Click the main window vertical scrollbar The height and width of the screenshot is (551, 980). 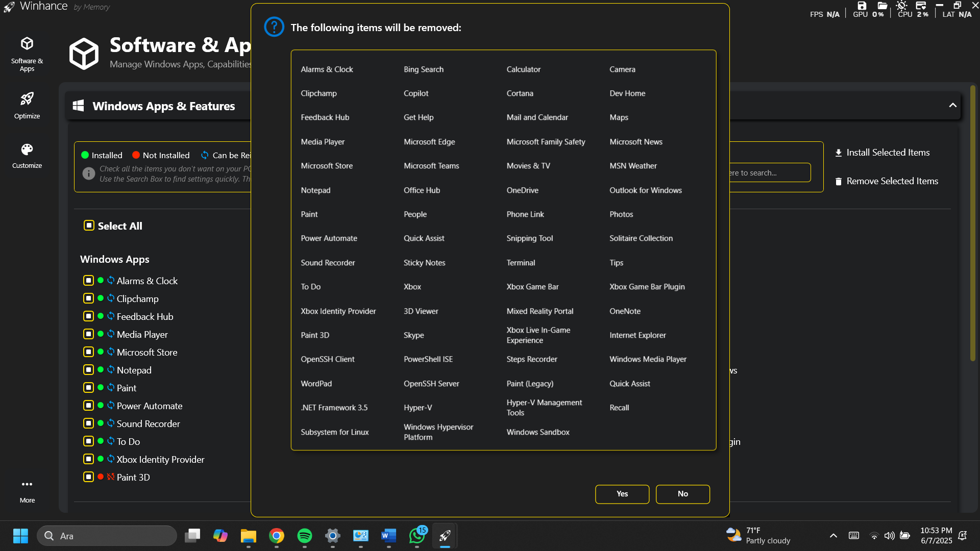coord(973,223)
